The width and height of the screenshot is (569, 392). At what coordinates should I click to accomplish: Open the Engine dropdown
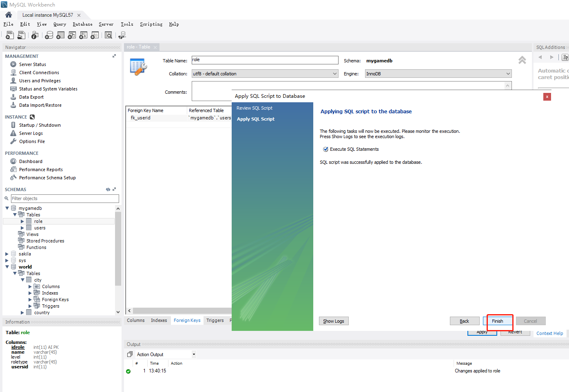click(x=508, y=74)
